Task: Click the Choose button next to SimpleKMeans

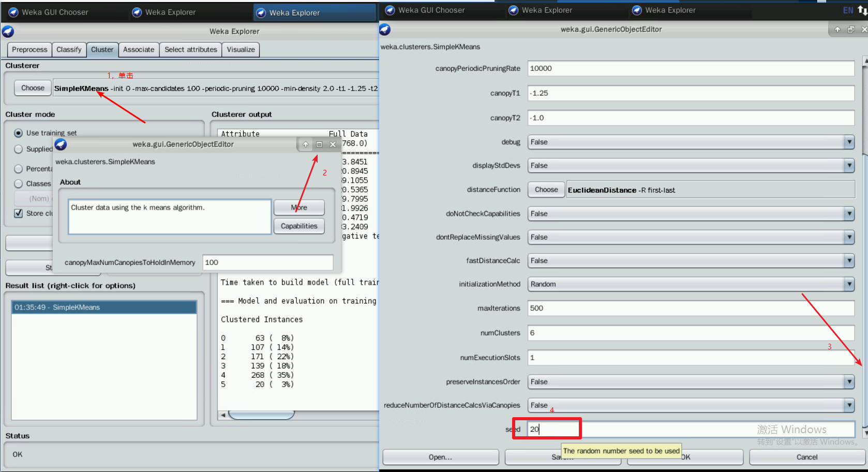Action: 33,88
